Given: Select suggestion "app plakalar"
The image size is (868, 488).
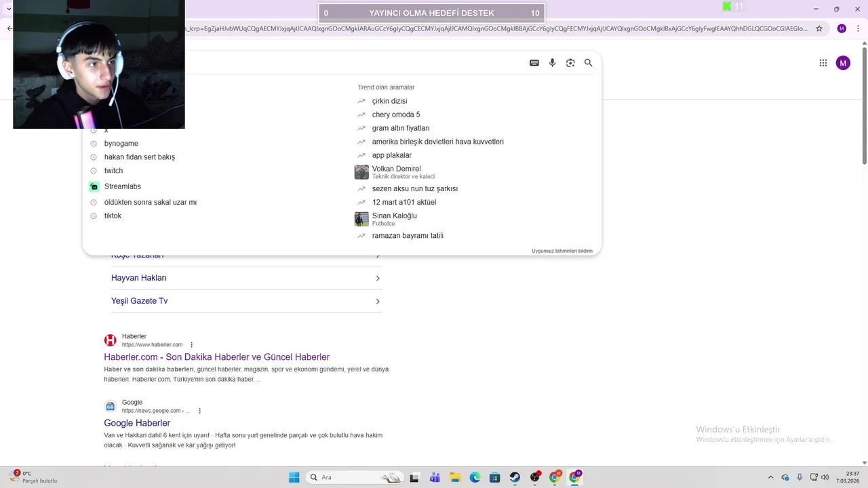Looking at the screenshot, I should (x=391, y=155).
